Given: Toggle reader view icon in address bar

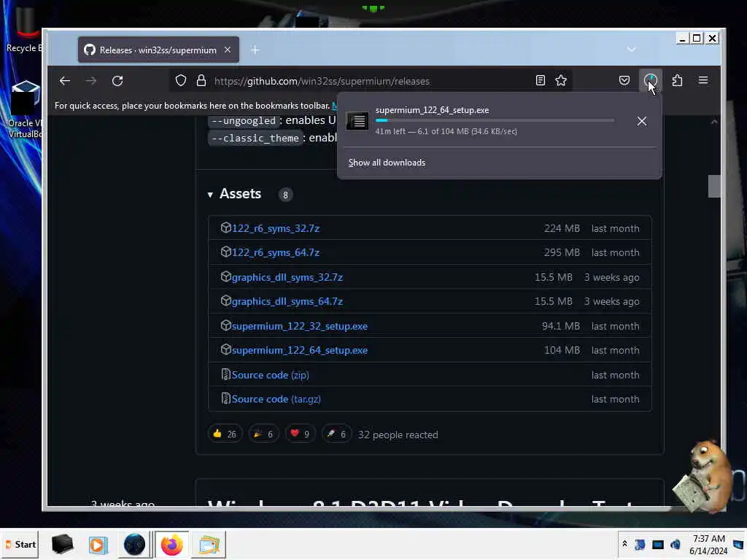Looking at the screenshot, I should click(x=541, y=80).
